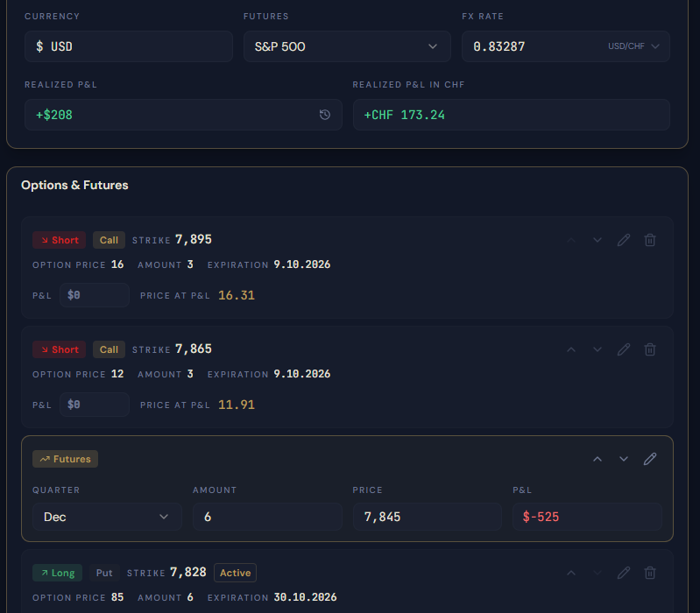Click the strike value 7,865

point(194,349)
